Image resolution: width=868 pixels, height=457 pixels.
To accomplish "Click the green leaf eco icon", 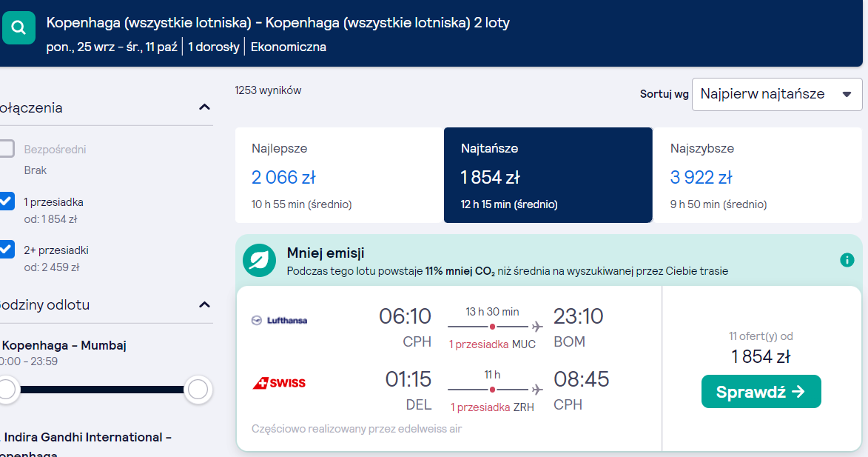I will pos(259,261).
